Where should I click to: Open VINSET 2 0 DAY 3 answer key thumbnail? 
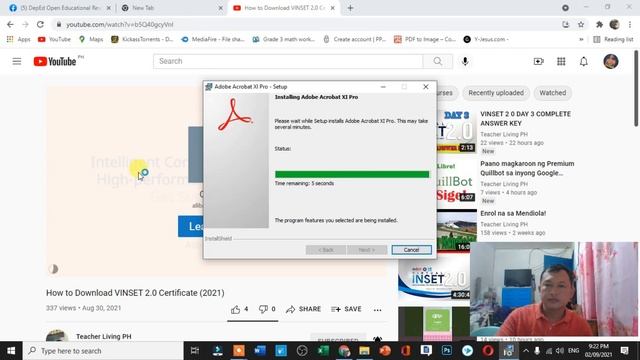tap(457, 131)
